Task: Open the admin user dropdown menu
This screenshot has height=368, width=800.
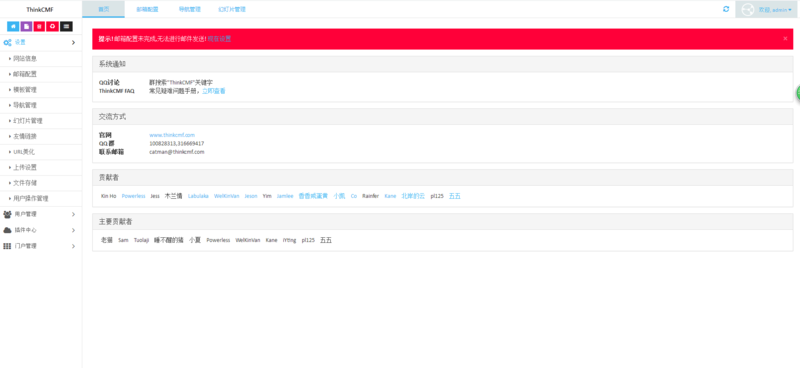Action: pyautogui.click(x=767, y=9)
